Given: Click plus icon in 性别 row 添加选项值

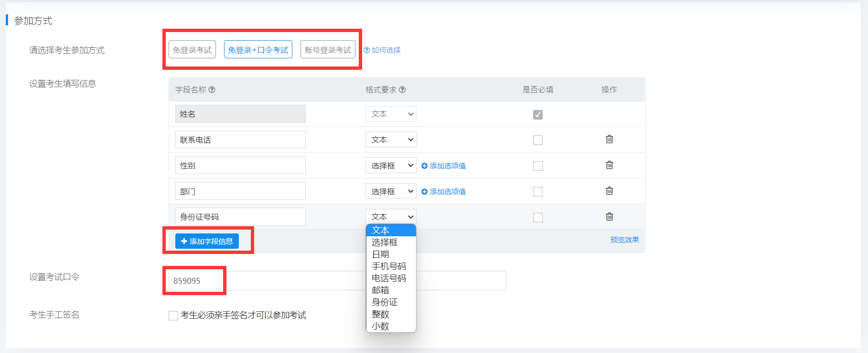Looking at the screenshot, I should tap(424, 165).
